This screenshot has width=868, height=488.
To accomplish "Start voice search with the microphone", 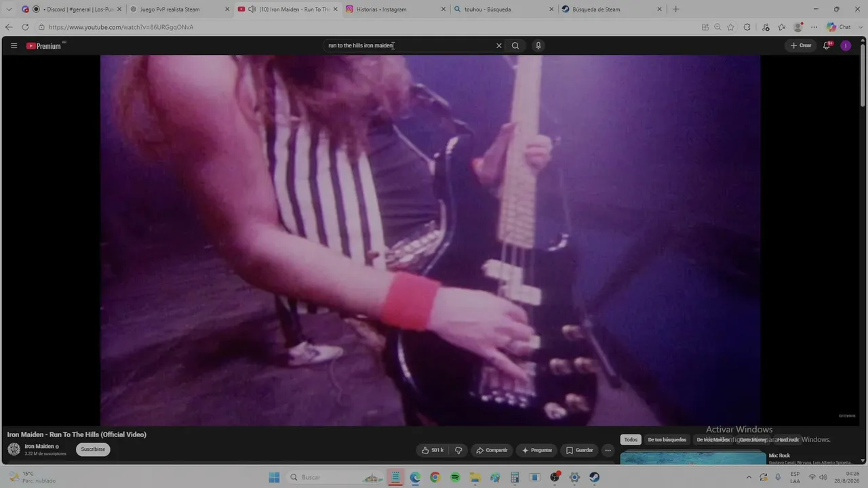I will click(x=538, y=45).
